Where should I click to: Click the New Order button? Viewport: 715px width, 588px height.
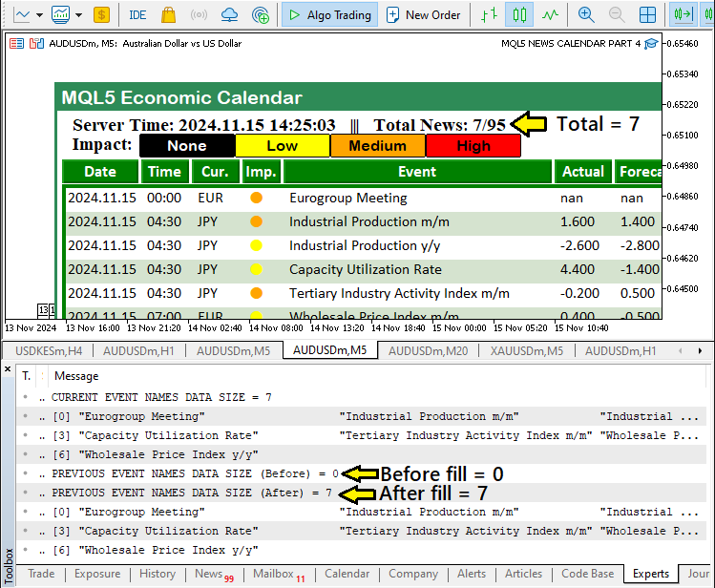[424, 15]
